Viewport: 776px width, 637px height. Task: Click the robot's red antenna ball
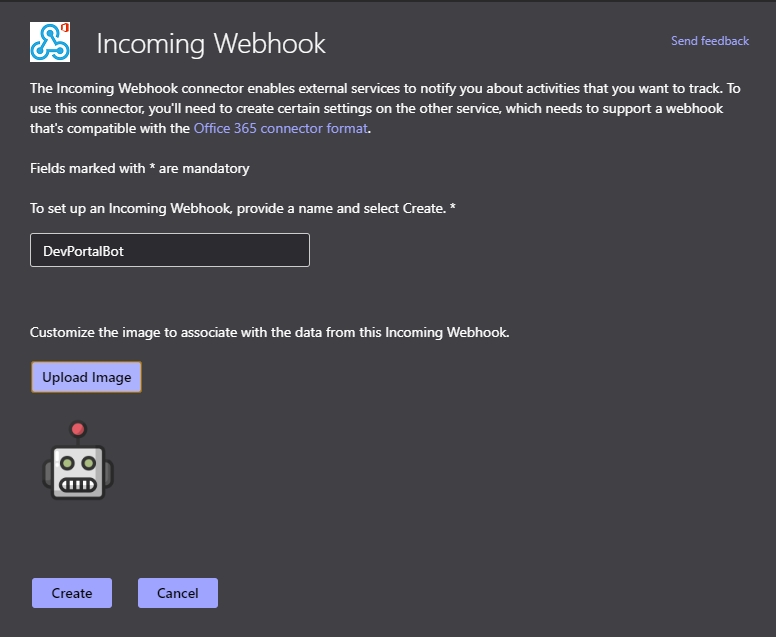(78, 429)
